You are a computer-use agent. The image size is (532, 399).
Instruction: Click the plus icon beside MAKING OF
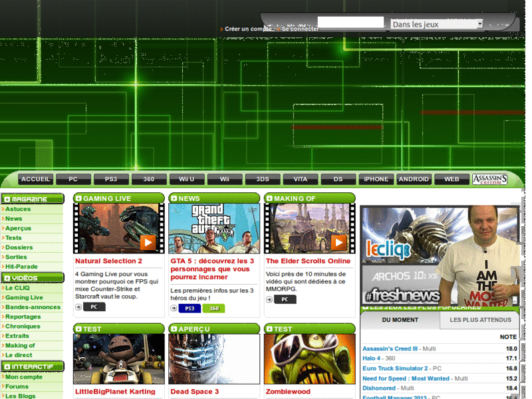tap(269, 198)
